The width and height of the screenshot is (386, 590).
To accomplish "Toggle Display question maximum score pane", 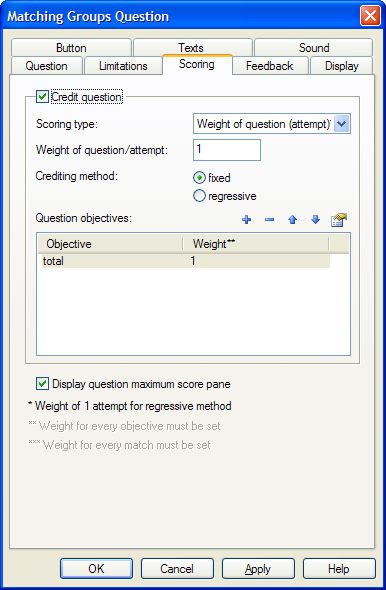I will (42, 384).
